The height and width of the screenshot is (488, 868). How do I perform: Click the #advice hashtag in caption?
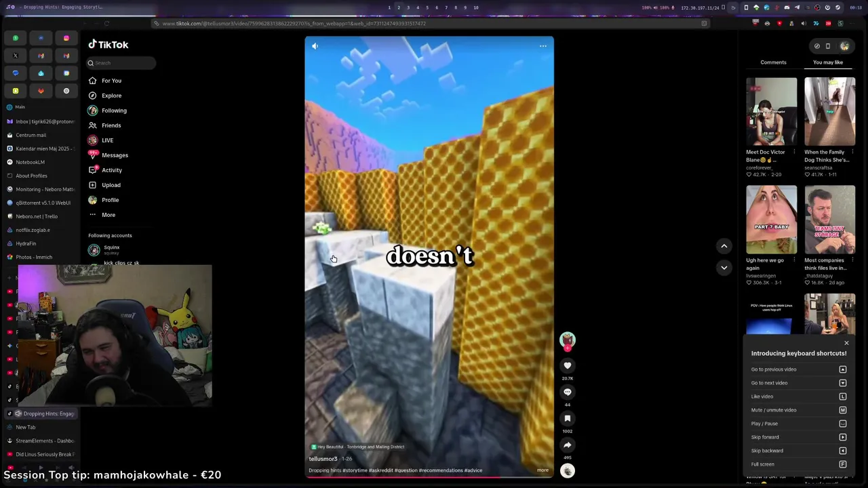pos(473,470)
